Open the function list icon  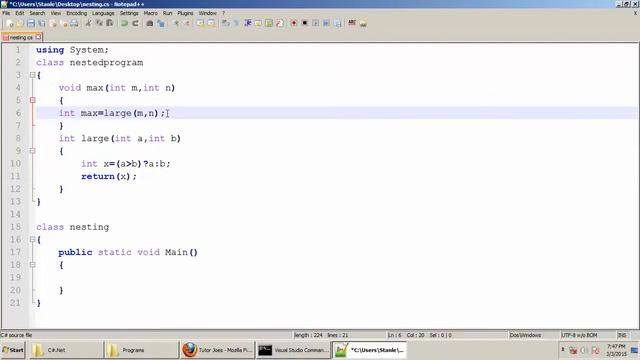[x=280, y=23]
